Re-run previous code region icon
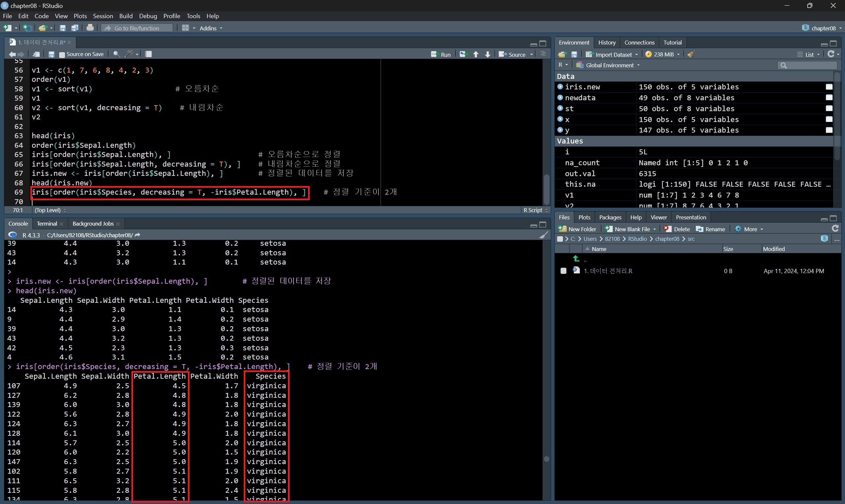This screenshot has height=504, width=845. click(463, 54)
